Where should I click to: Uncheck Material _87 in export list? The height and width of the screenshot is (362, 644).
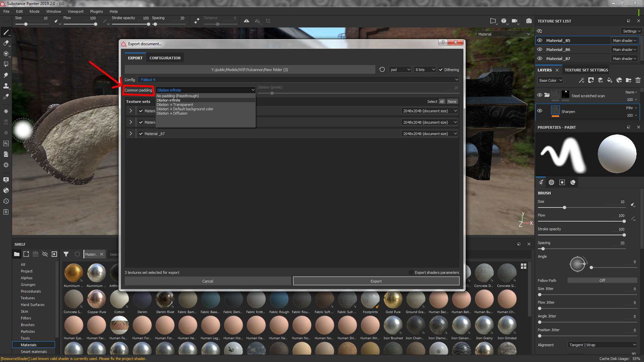[141, 134]
